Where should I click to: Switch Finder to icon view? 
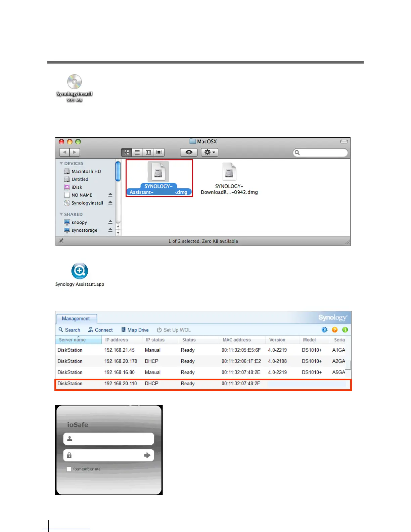[127, 152]
